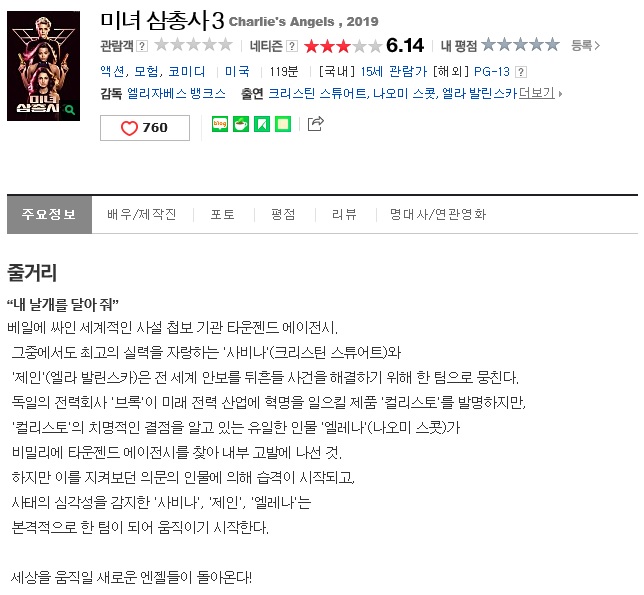The width and height of the screenshot is (644, 595).
Task: Enlarge the poster via magnifier icon
Action: (70, 110)
